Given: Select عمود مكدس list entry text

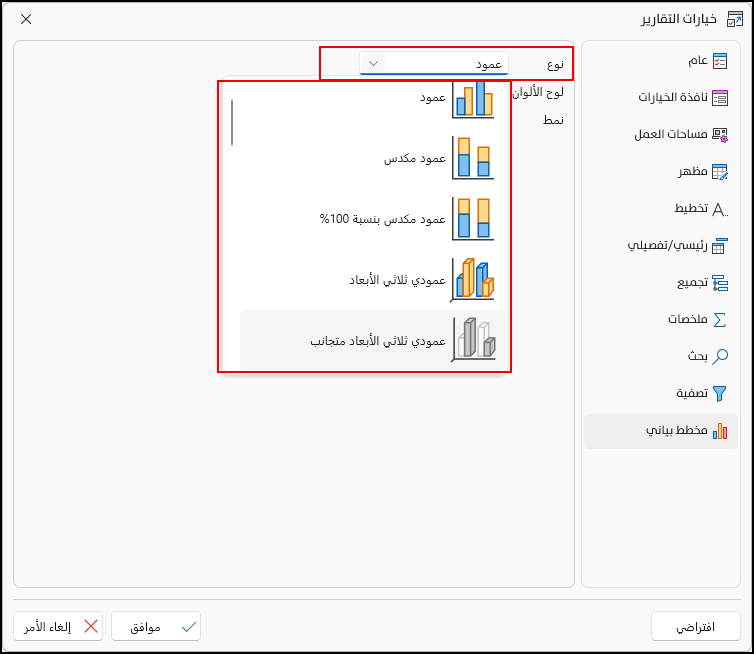Looking at the screenshot, I should click(415, 158).
